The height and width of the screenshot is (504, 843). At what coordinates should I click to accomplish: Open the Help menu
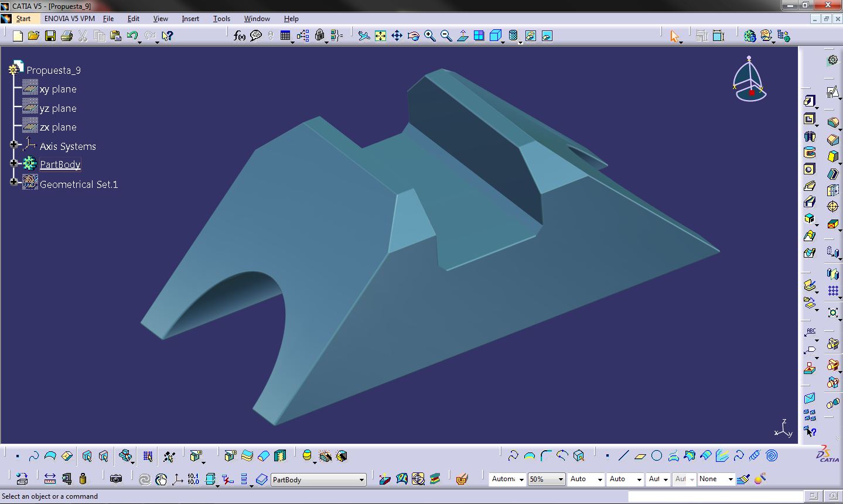coord(291,19)
